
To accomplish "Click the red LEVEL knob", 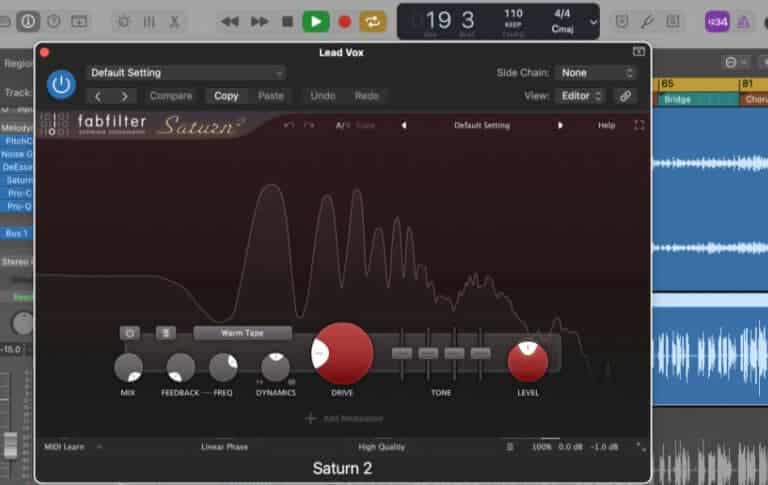I will point(528,362).
